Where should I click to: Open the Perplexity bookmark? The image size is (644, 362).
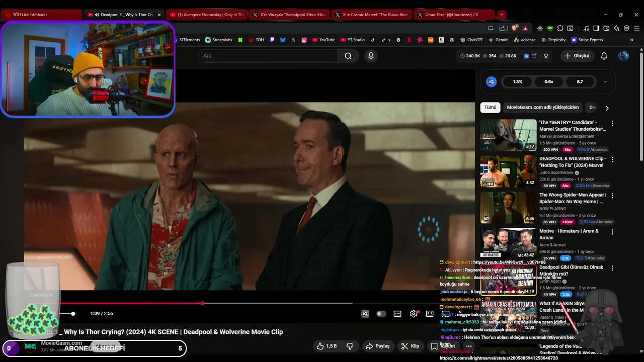coord(553,40)
